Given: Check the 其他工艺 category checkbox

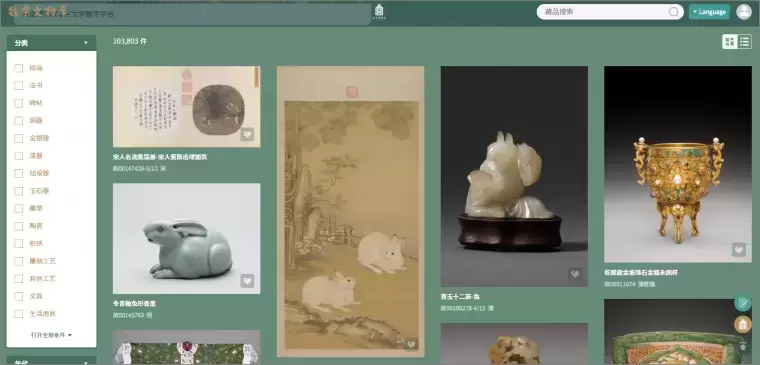Looking at the screenshot, I should 18,279.
